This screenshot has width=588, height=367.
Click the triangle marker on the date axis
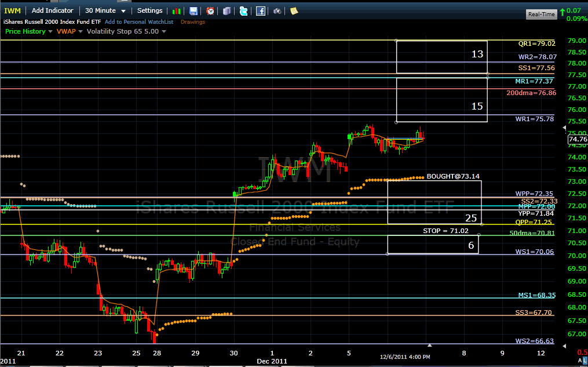(430, 345)
